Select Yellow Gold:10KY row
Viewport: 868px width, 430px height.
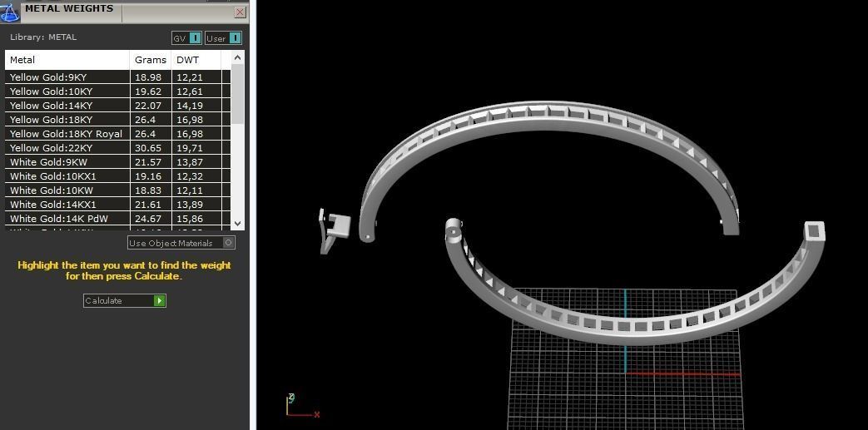pos(117,91)
